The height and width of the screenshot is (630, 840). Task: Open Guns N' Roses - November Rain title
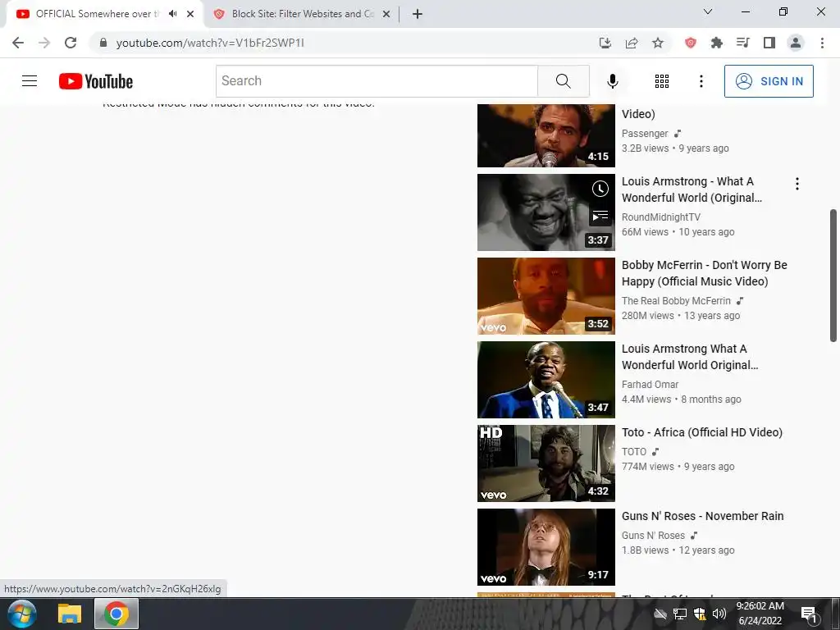pyautogui.click(x=702, y=516)
